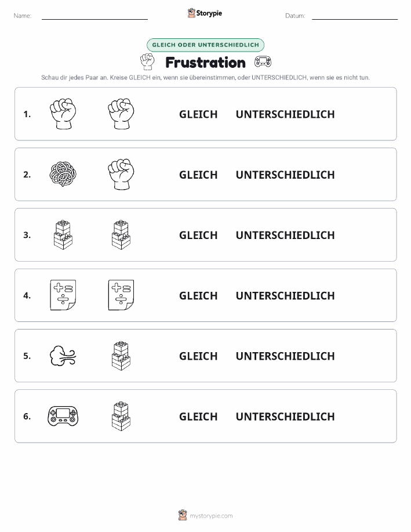Click the right fist icon in row 1
The image size is (411, 532).
(121, 114)
